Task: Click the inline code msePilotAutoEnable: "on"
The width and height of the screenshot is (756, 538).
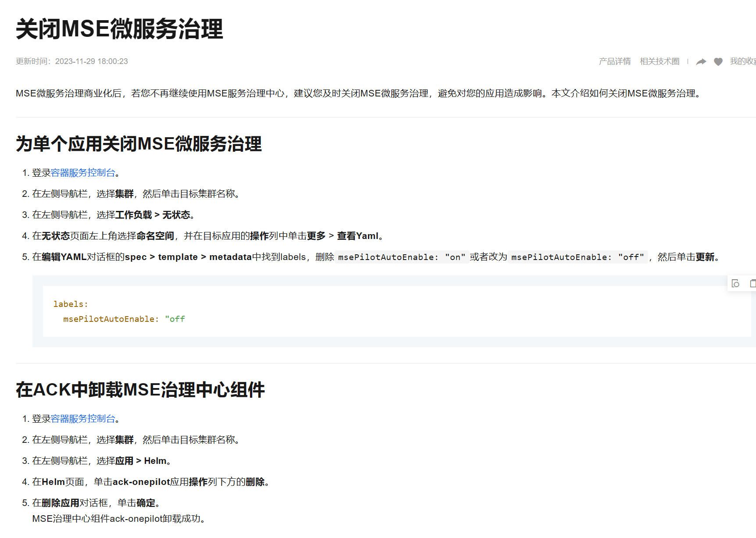Action: point(402,257)
